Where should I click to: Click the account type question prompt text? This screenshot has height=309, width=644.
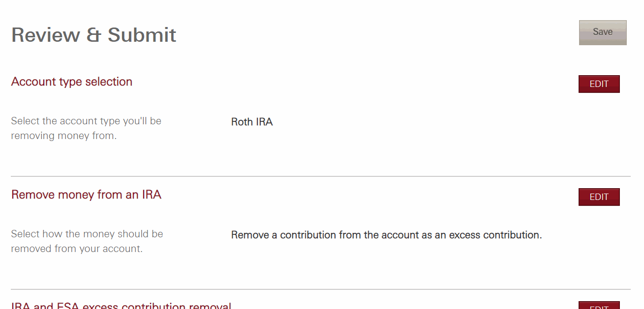coord(86,128)
